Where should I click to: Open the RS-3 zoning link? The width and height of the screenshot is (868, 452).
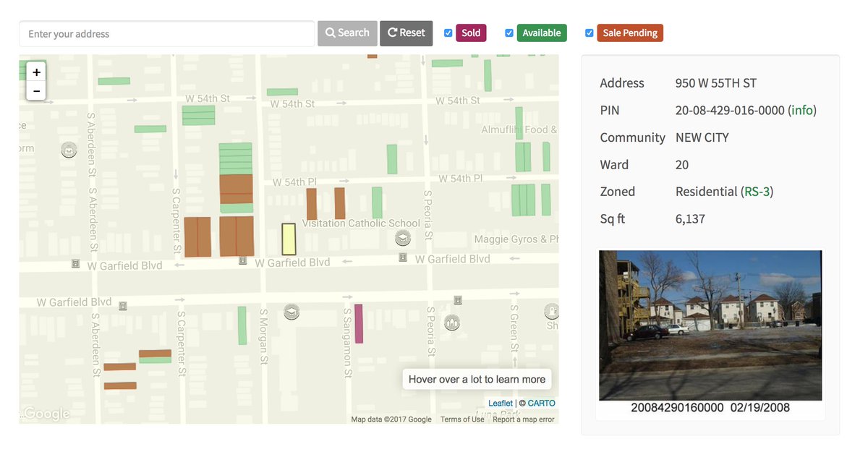coord(757,192)
